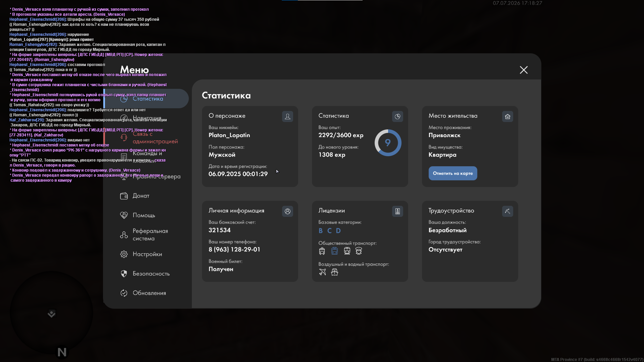The image size is (644, 362).
Task: Click the experience value 2292/3600 exp
Action: 341,135
